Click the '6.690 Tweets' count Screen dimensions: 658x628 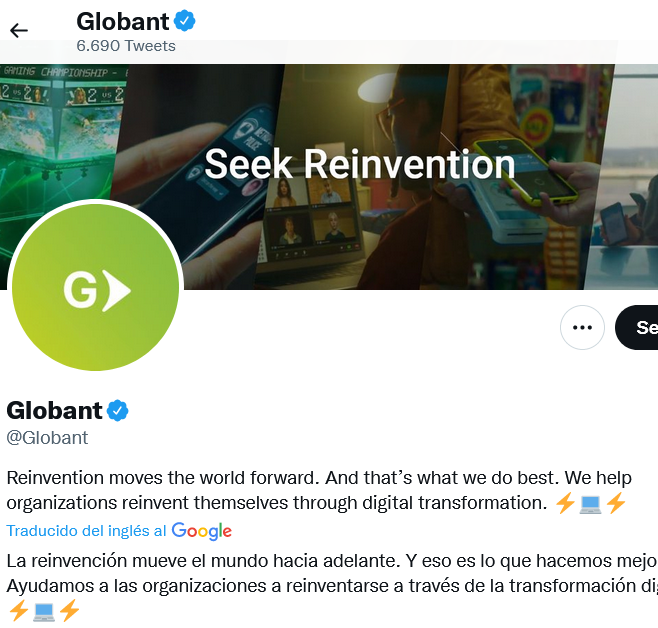126,46
